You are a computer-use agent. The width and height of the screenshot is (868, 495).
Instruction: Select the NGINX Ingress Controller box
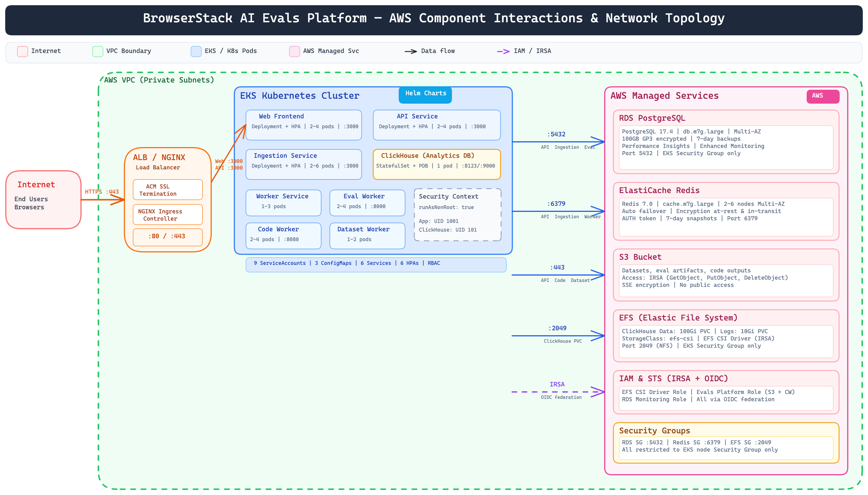point(168,214)
